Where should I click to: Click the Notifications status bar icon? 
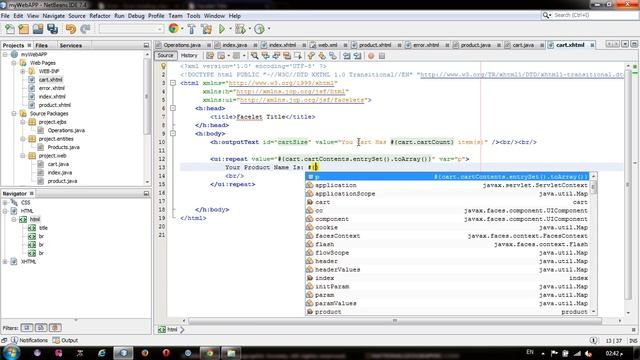point(29,340)
